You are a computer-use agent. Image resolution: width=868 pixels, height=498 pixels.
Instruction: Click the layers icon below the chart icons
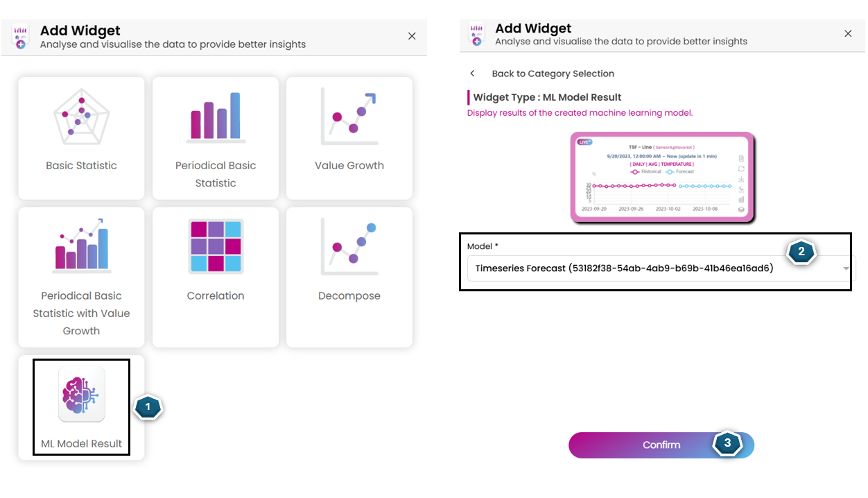point(741,209)
